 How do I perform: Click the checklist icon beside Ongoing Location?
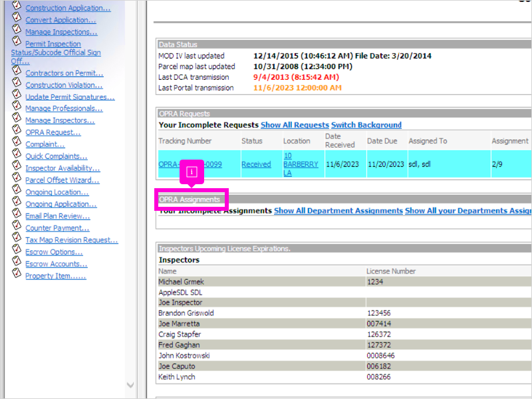(17, 190)
